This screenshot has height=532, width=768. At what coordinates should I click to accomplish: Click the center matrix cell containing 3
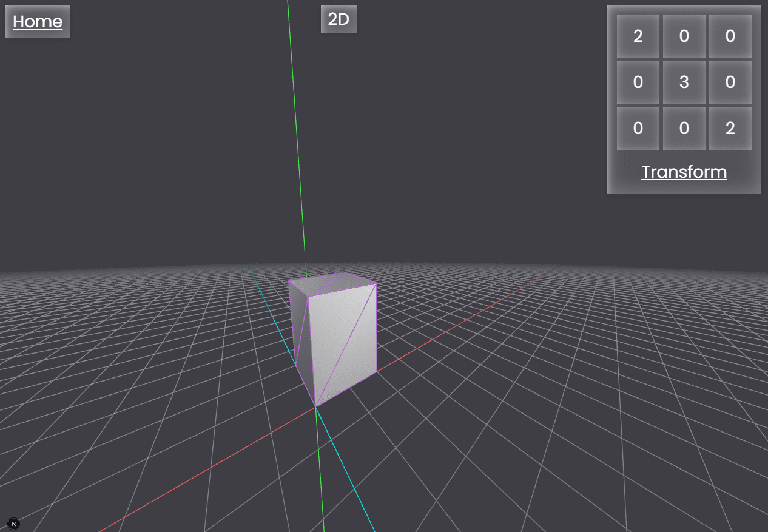pyautogui.click(x=684, y=82)
